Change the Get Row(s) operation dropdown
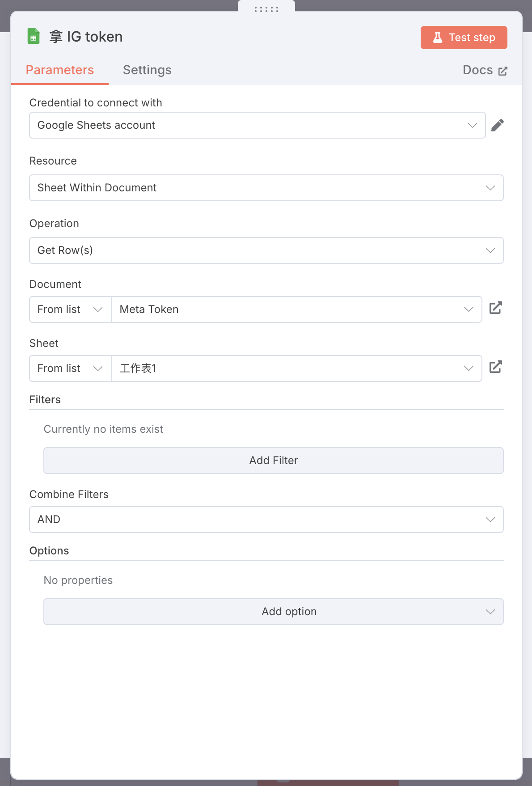Screen dimensions: 532x786 click(266, 250)
